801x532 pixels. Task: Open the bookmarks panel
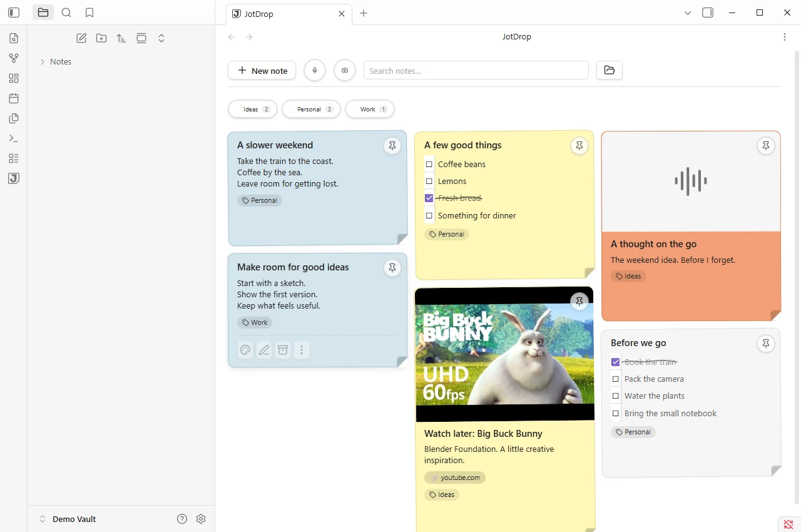[x=89, y=13]
